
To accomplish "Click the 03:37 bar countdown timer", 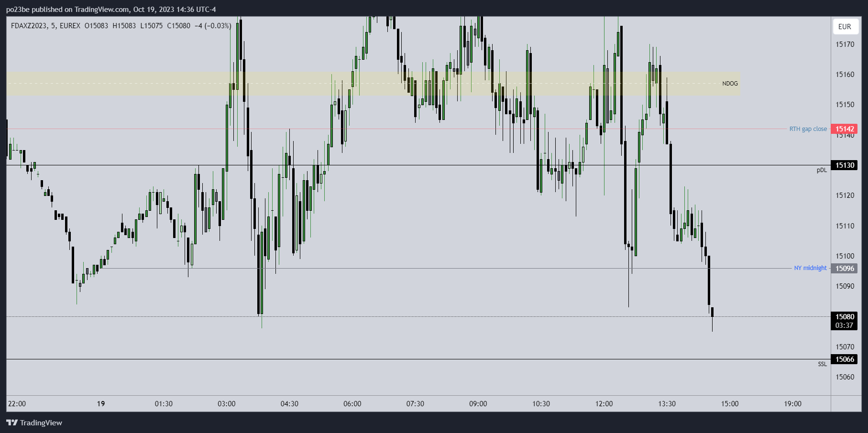I will click(x=844, y=325).
